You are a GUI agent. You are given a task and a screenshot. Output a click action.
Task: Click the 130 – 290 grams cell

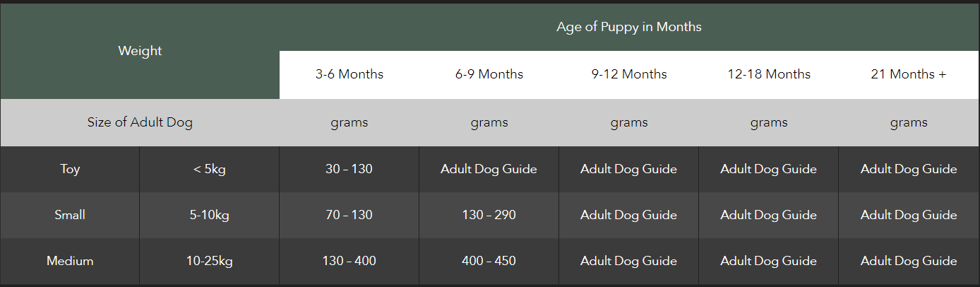[x=489, y=215]
